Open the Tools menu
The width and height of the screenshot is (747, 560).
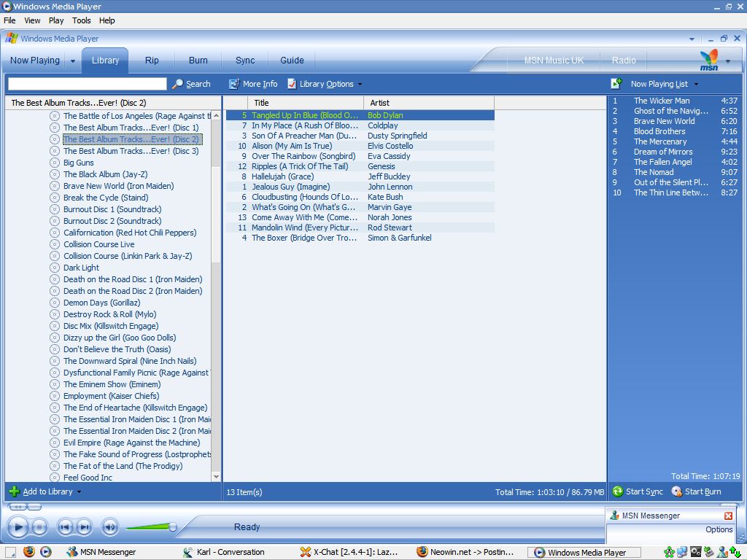pyautogui.click(x=82, y=20)
